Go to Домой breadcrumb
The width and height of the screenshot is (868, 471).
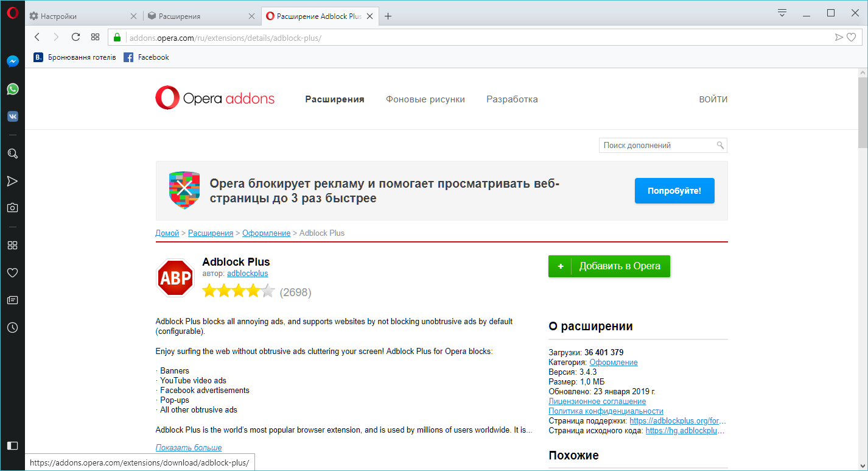[x=167, y=233]
